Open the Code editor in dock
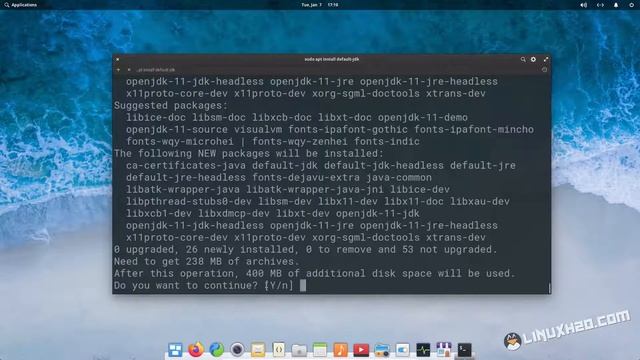 [x=279, y=350]
